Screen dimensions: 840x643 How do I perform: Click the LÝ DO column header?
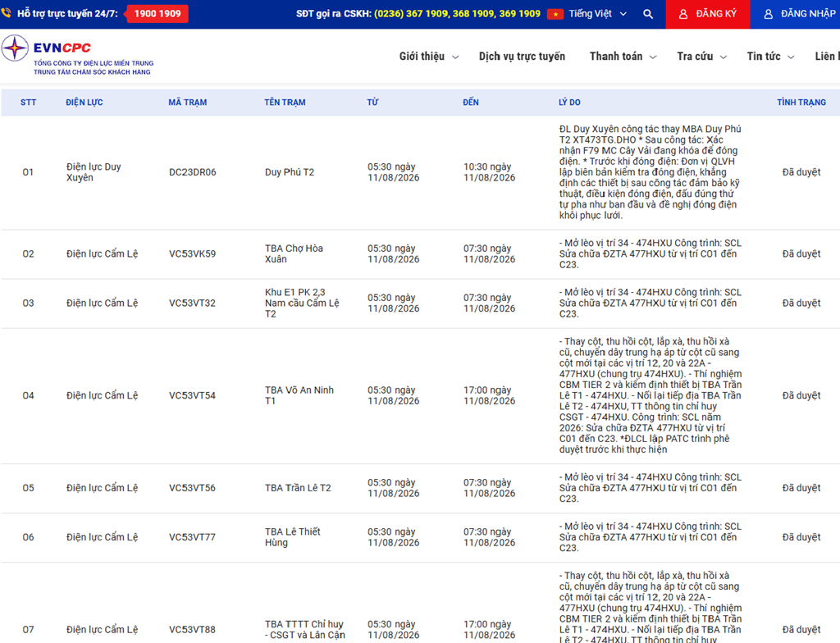[569, 103]
